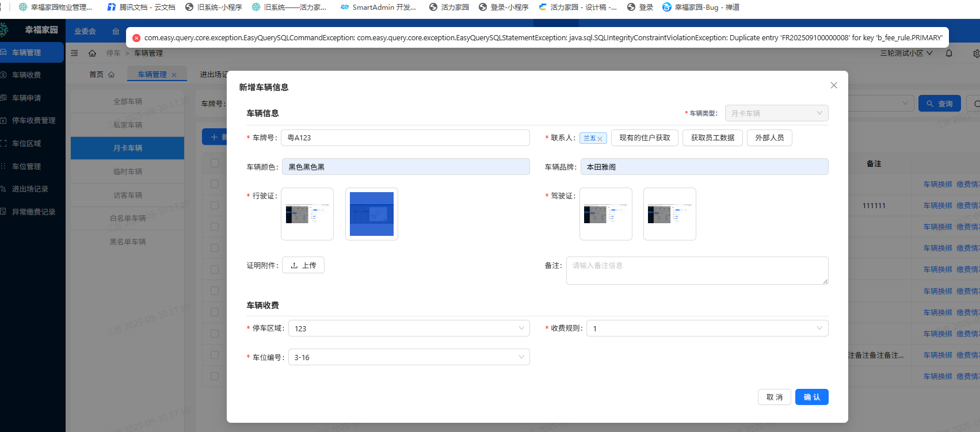Click the 取消 button
The height and width of the screenshot is (432, 980).
pyautogui.click(x=775, y=397)
